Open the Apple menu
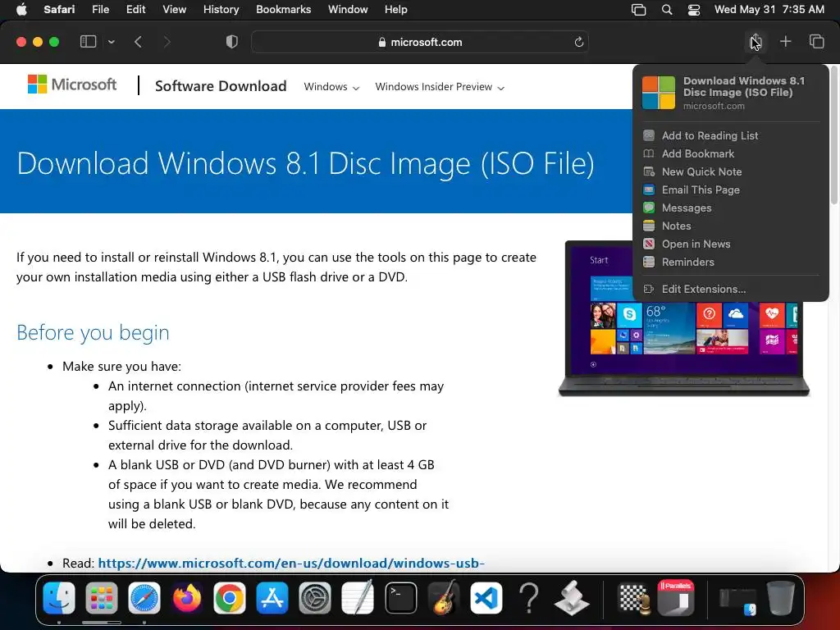Screen dimensions: 840x630 21,10
